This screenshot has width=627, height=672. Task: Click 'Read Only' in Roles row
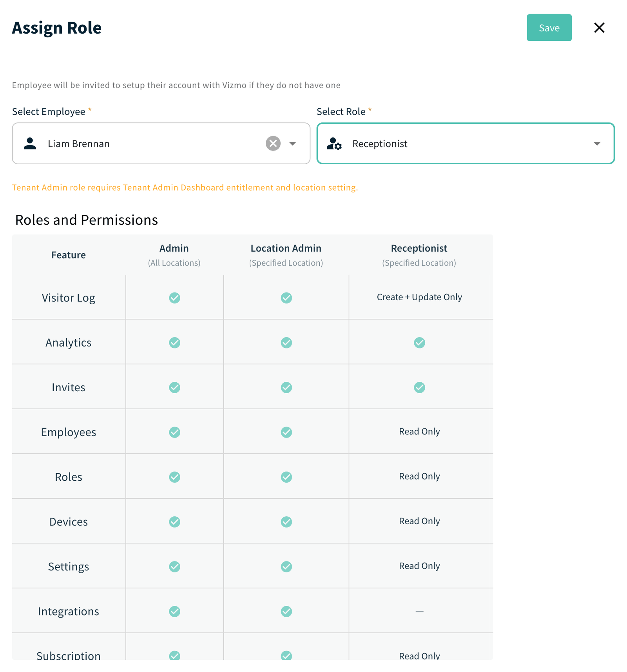coord(419,476)
